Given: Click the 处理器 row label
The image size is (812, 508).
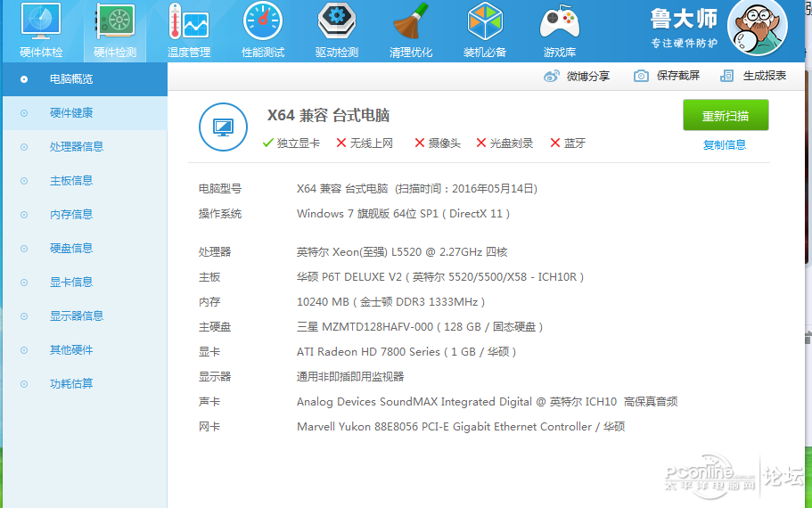Looking at the screenshot, I should tap(215, 252).
